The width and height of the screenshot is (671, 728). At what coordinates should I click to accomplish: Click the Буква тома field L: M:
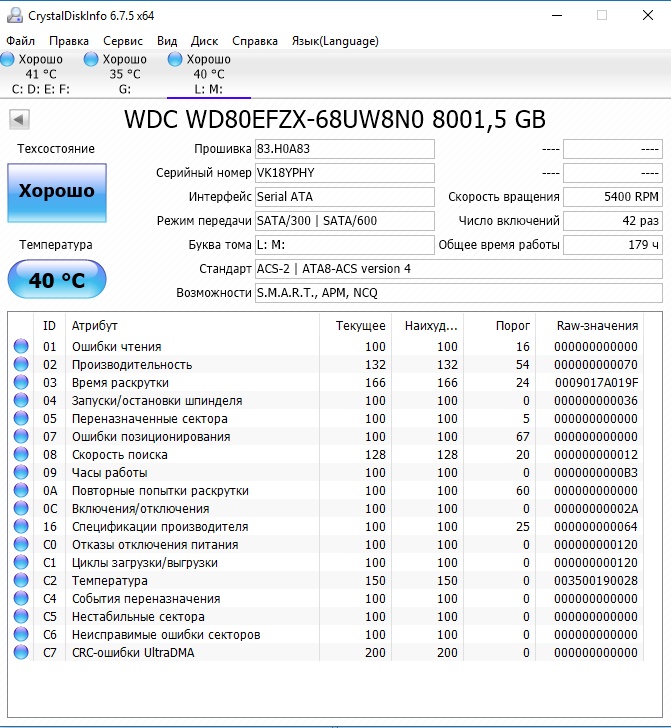pos(345,245)
